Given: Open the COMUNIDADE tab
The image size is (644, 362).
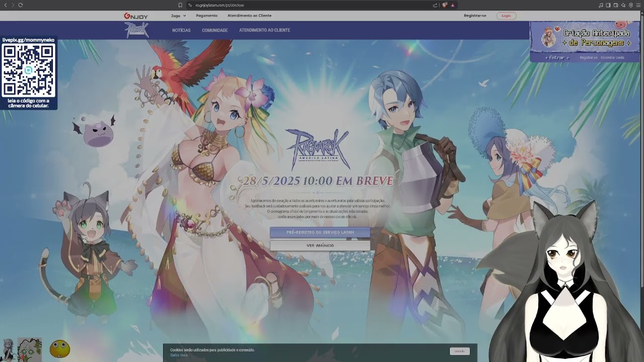Looking at the screenshot, I should pos(215,30).
